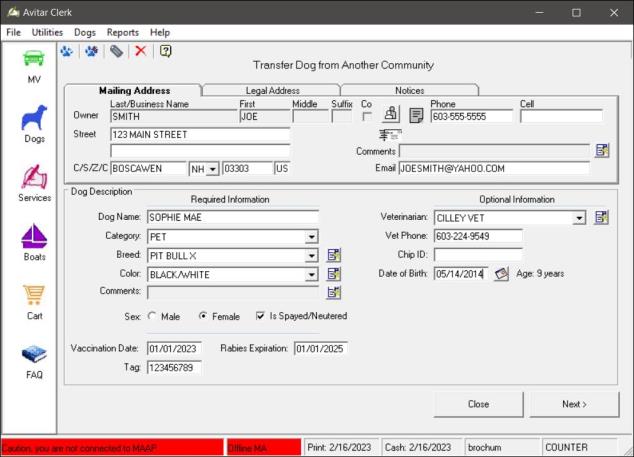Click the Avitar Clerk title bar icon
634x457 pixels.
tap(13, 12)
